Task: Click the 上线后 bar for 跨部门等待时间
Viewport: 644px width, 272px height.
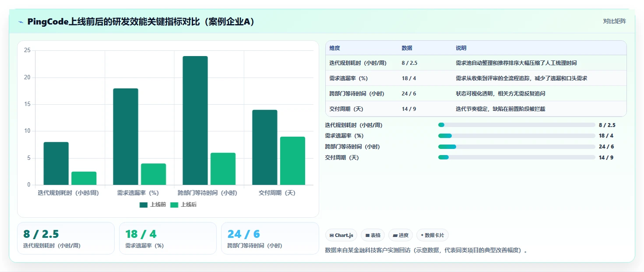Action: click(223, 169)
